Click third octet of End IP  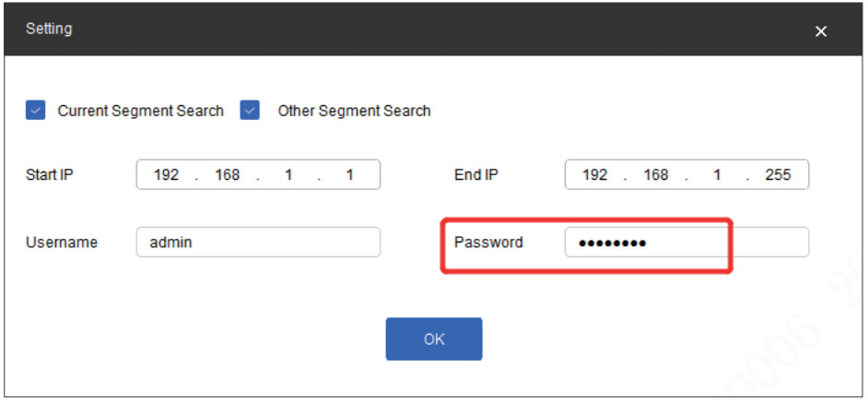717,175
